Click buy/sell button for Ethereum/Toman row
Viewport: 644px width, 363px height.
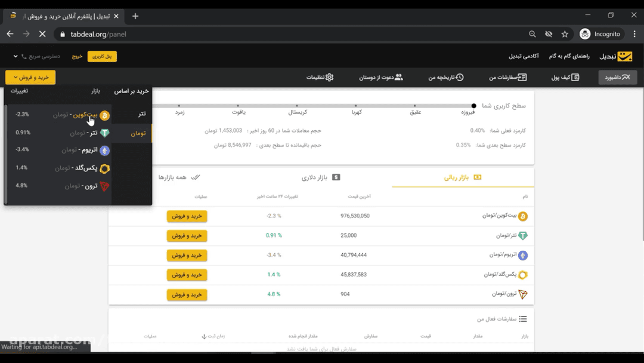tap(187, 256)
